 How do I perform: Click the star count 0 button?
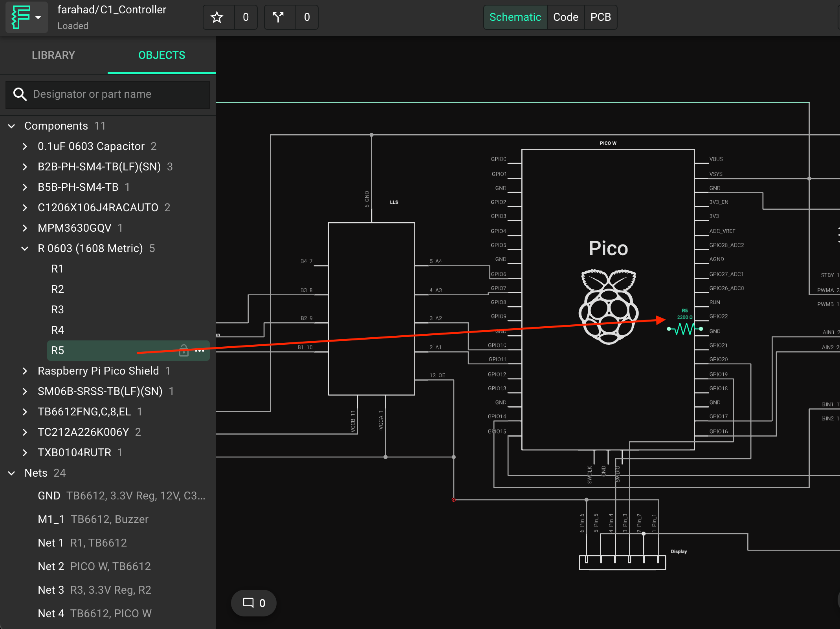pos(246,17)
